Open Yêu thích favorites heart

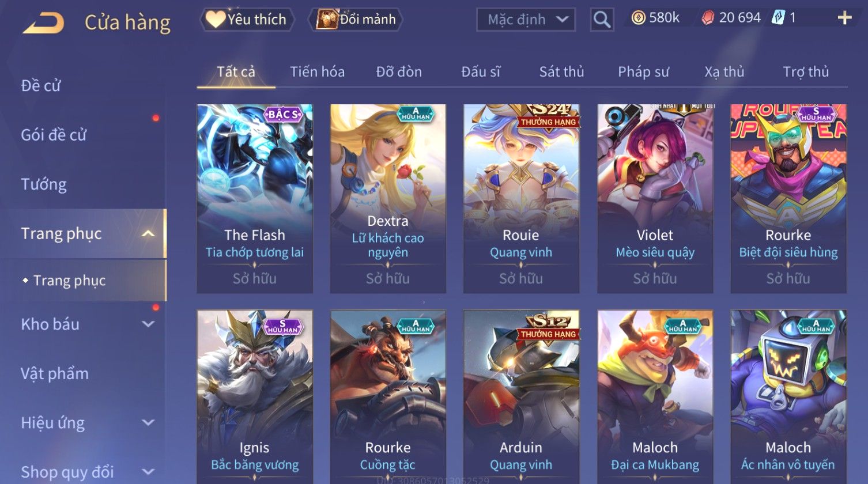[247, 20]
